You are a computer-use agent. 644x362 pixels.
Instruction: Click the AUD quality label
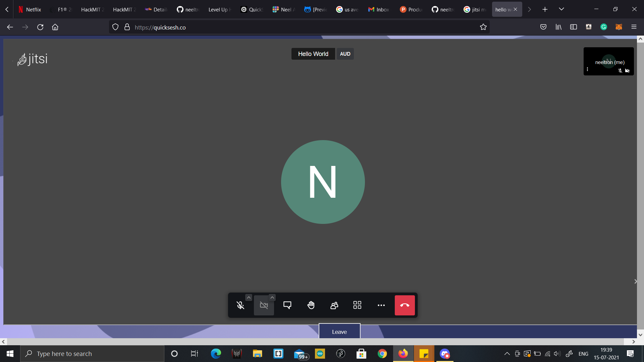click(345, 54)
